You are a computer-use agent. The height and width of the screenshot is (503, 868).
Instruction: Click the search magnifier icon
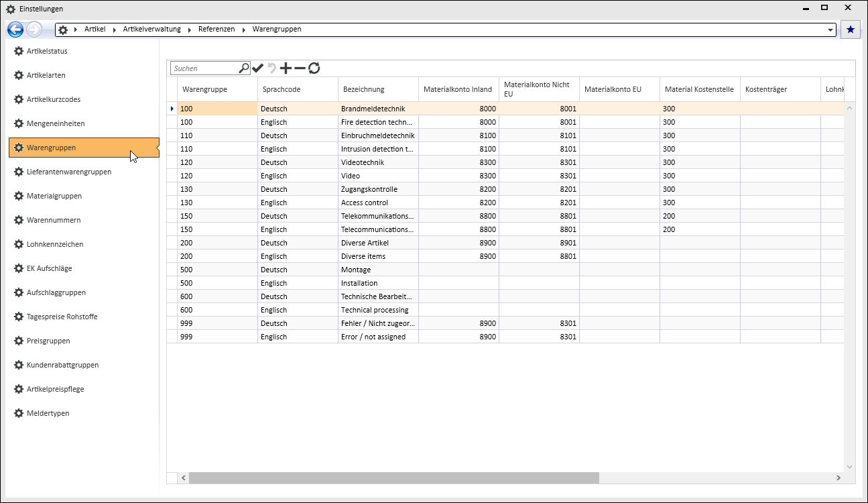point(244,68)
